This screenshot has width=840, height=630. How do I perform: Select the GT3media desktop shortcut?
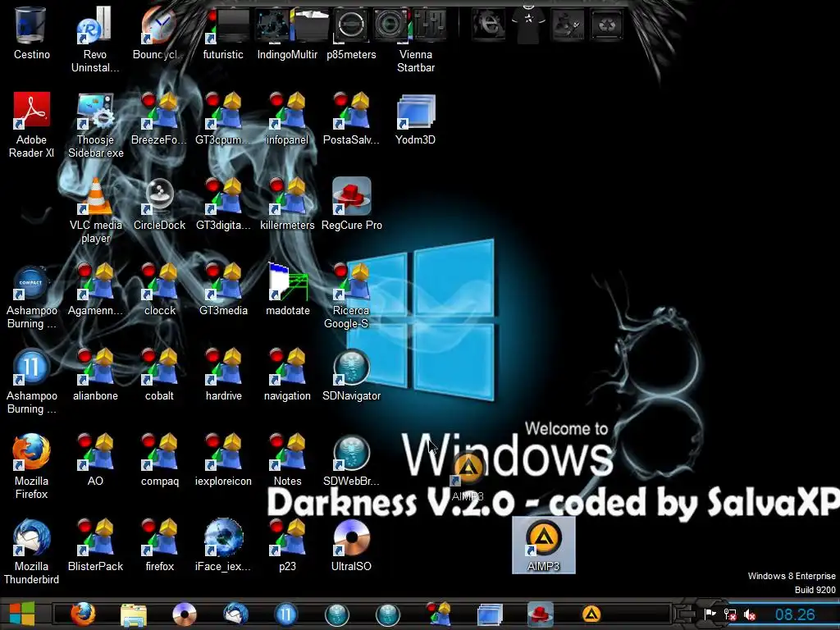223,289
